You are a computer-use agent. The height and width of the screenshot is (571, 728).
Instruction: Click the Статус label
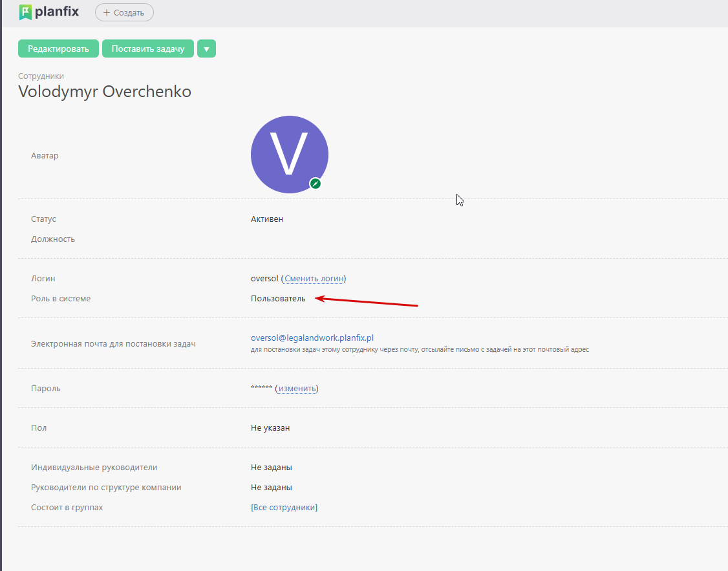point(43,219)
